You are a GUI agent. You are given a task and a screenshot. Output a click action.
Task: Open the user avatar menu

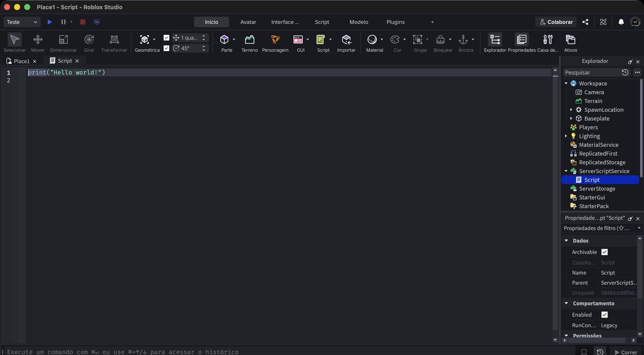click(634, 22)
